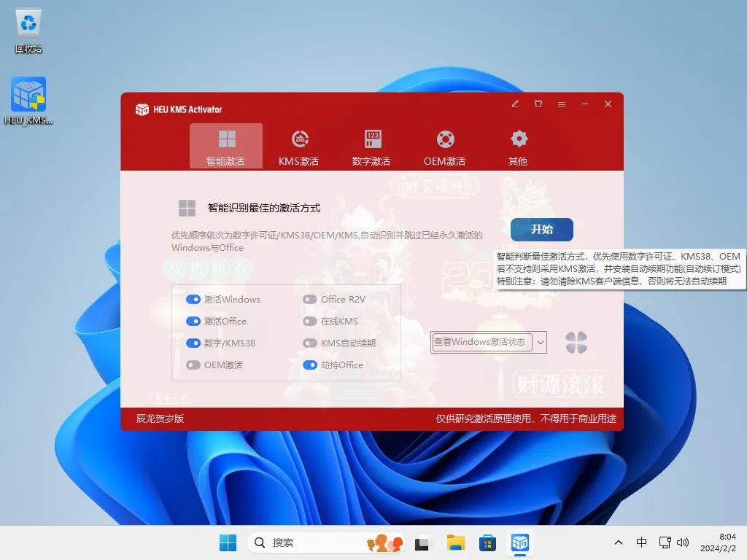
Task: Open the Recycle Bin desktop icon
Action: 28,31
